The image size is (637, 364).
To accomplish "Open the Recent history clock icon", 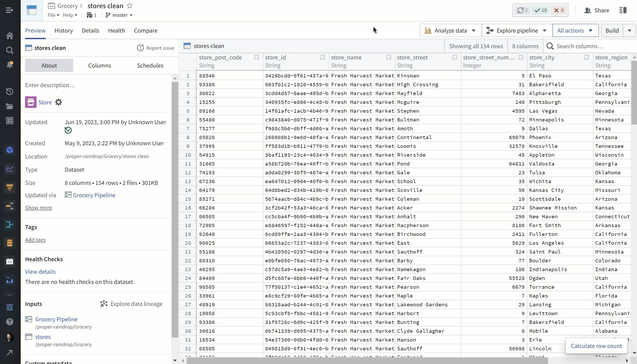I will pyautogui.click(x=9, y=92).
